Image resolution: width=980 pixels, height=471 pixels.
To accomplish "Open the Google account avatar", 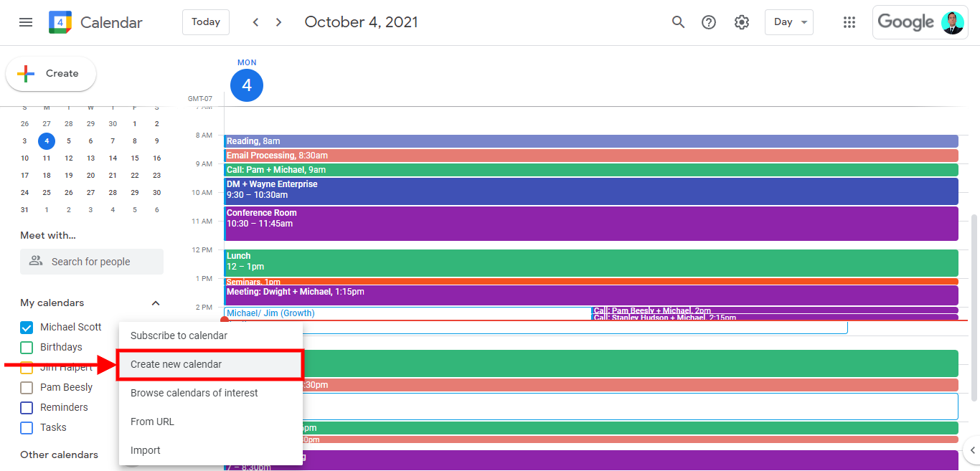I will click(x=953, y=22).
